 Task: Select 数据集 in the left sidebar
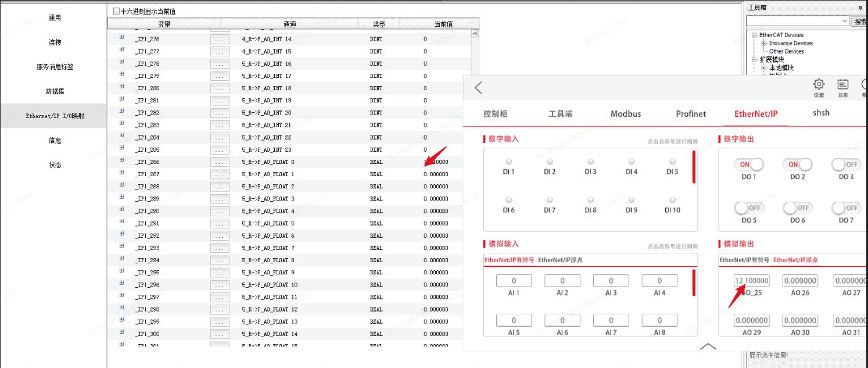click(x=54, y=91)
